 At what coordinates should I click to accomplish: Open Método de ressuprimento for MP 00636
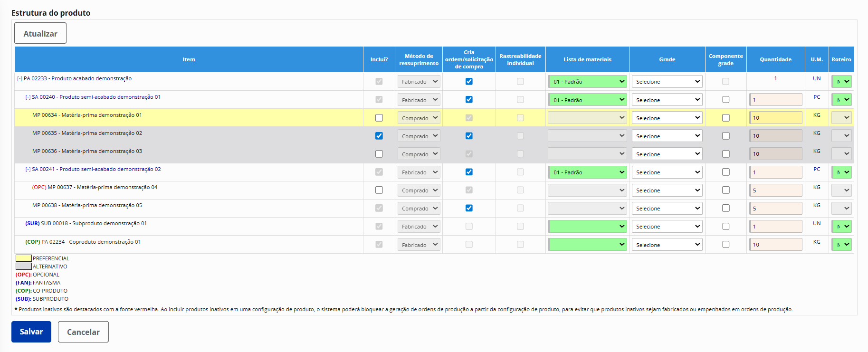(419, 154)
